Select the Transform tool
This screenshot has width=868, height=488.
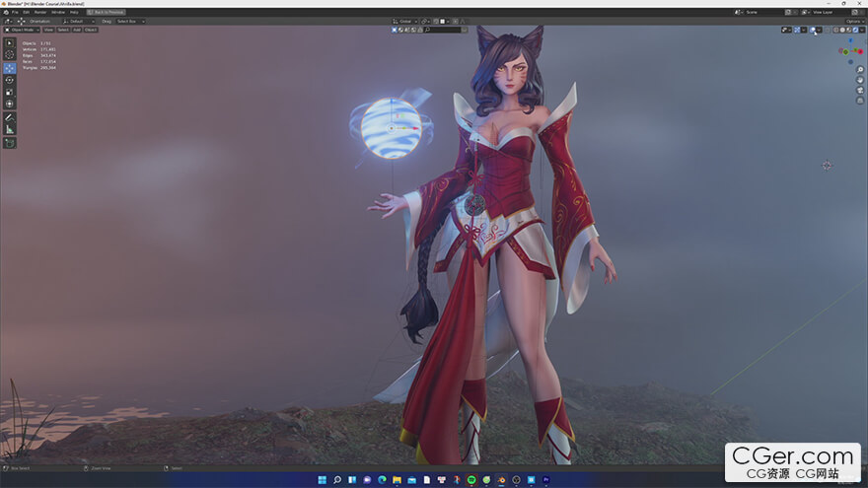(10, 104)
